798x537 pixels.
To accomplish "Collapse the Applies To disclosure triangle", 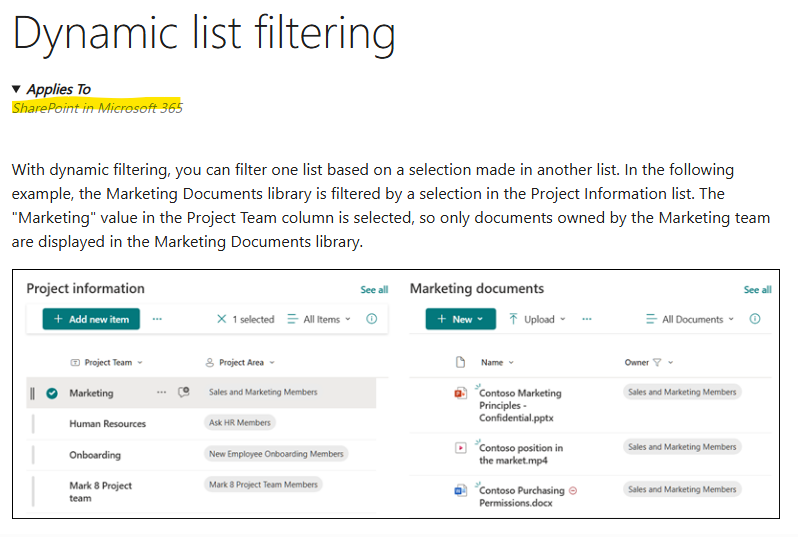I will click(x=16, y=89).
